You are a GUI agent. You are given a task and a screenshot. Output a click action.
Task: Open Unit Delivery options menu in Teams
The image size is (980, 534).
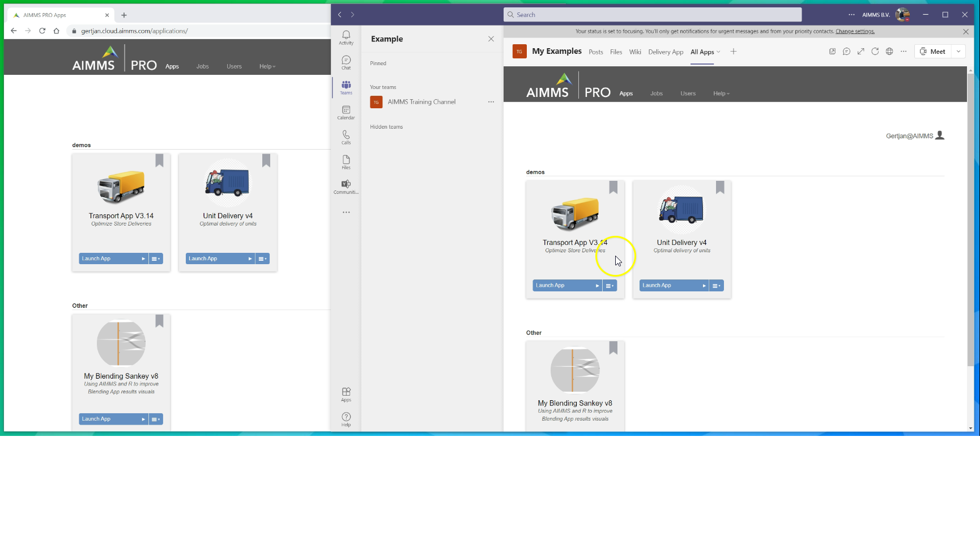click(x=717, y=286)
